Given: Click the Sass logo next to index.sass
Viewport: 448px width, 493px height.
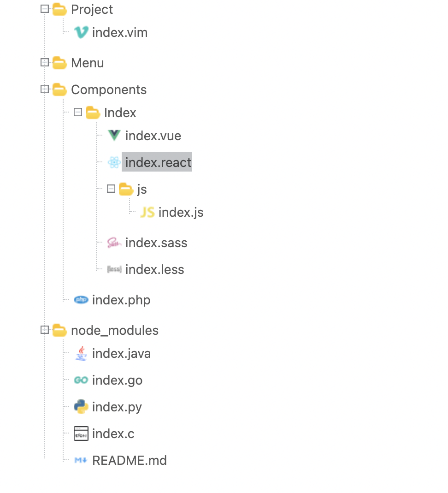Looking at the screenshot, I should click(114, 243).
